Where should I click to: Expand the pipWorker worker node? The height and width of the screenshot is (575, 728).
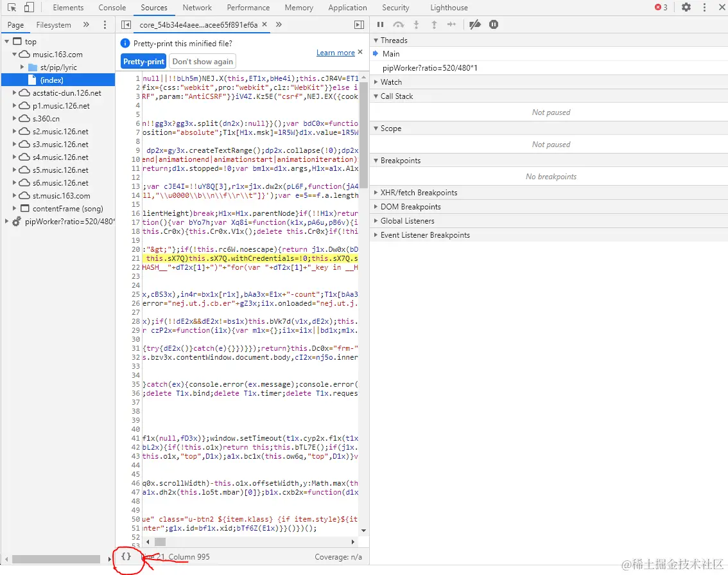(x=6, y=222)
